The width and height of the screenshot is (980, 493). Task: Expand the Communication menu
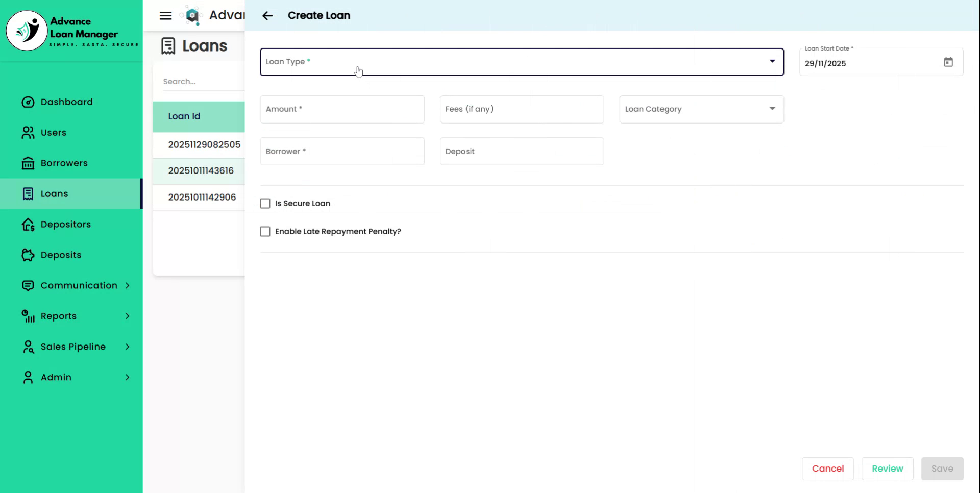[x=78, y=285]
